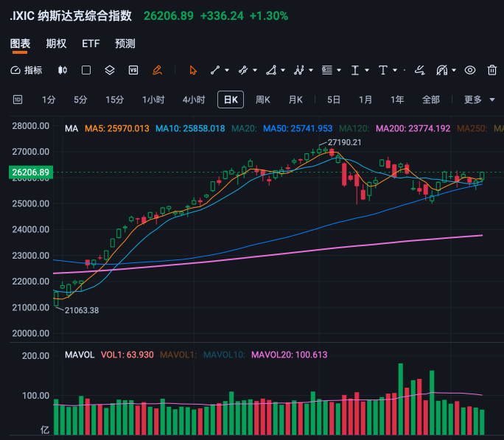
Task: Select the wave pattern drawing tool
Action: pyautogui.click(x=299, y=70)
